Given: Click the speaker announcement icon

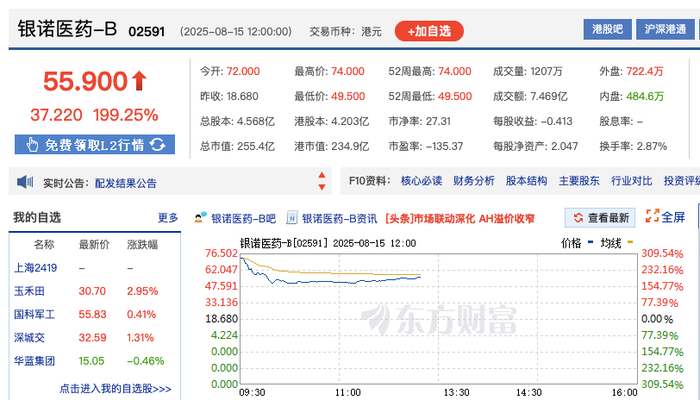Looking at the screenshot, I should click(x=25, y=182).
